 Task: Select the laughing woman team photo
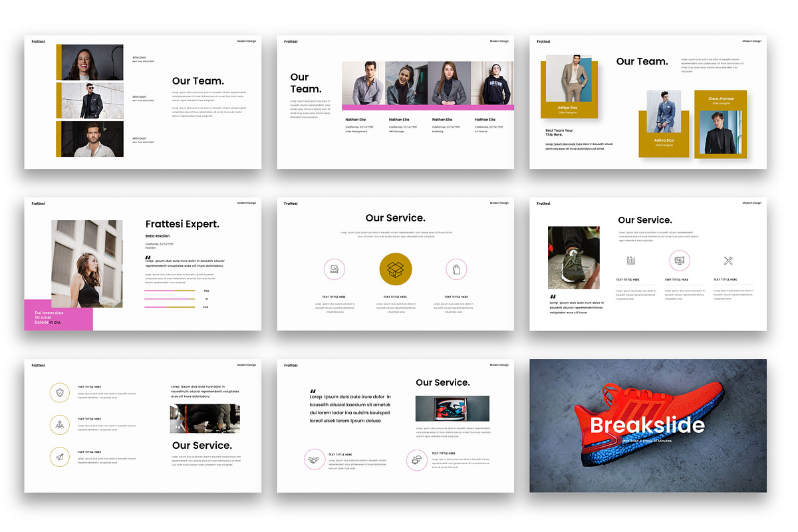click(92, 63)
